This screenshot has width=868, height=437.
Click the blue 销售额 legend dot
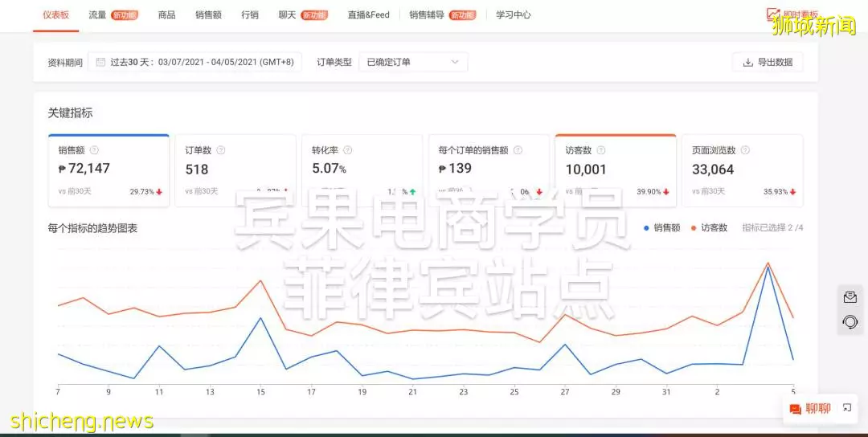[x=646, y=228]
